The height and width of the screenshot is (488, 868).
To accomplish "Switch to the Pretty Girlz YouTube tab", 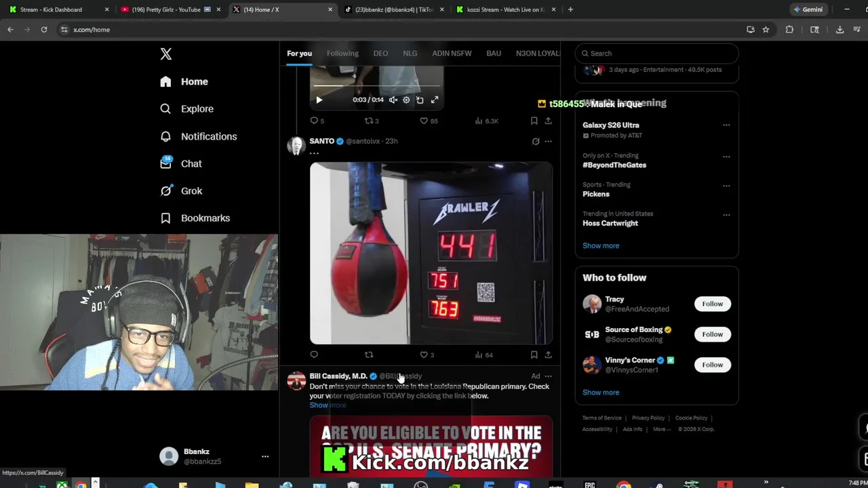I will pyautogui.click(x=170, y=9).
